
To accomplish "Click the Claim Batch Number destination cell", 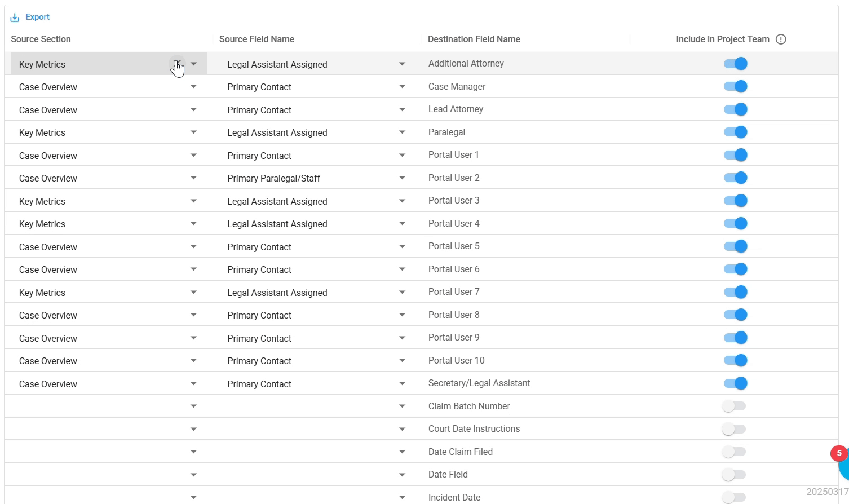I will tap(469, 406).
